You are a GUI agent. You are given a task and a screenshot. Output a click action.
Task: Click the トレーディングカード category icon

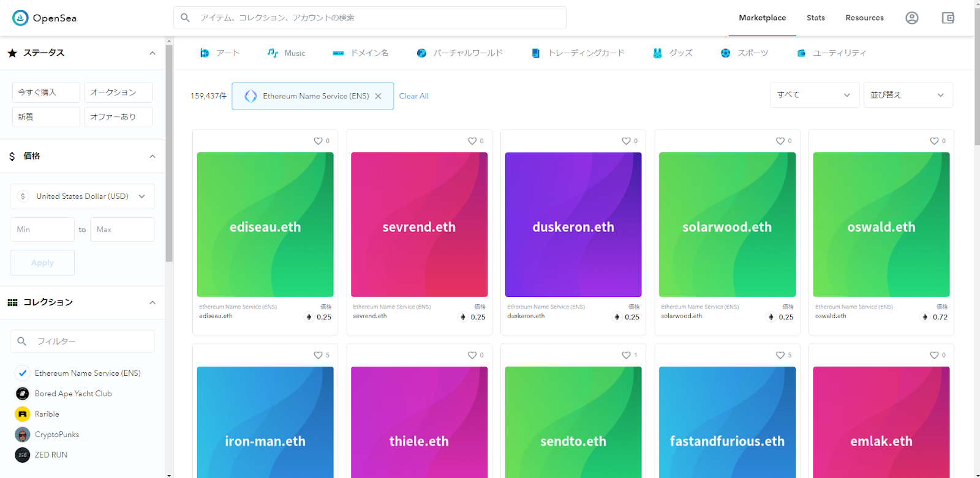(x=536, y=53)
